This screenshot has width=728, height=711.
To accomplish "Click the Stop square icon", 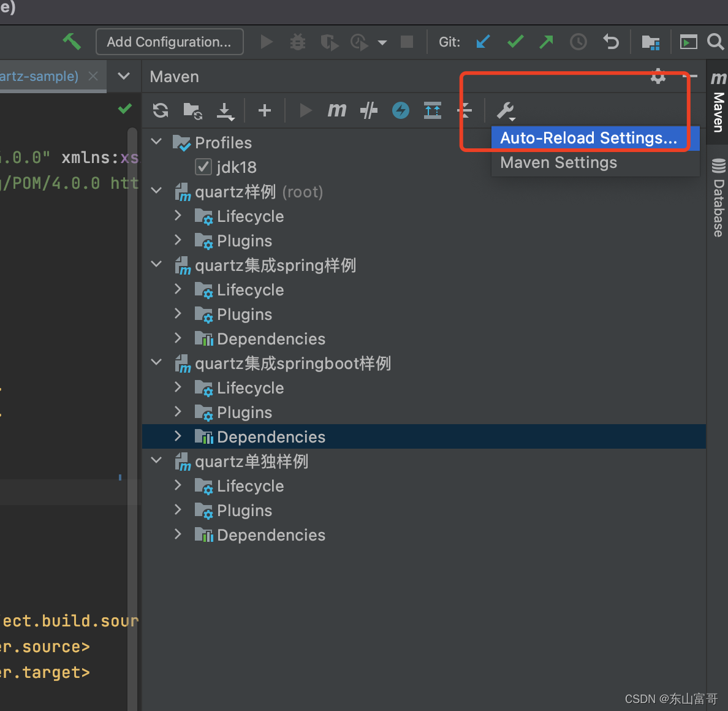I will coord(407,42).
